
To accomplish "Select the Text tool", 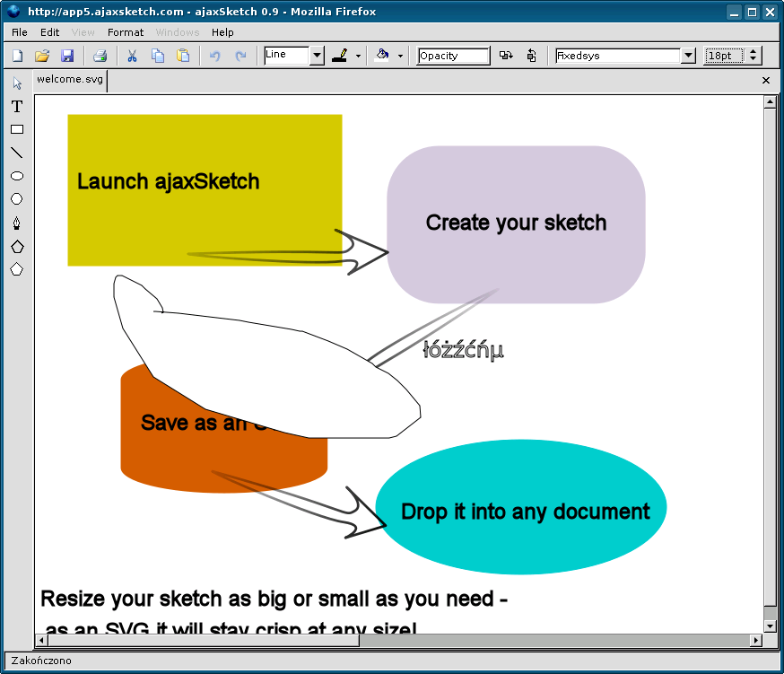I will [17, 106].
